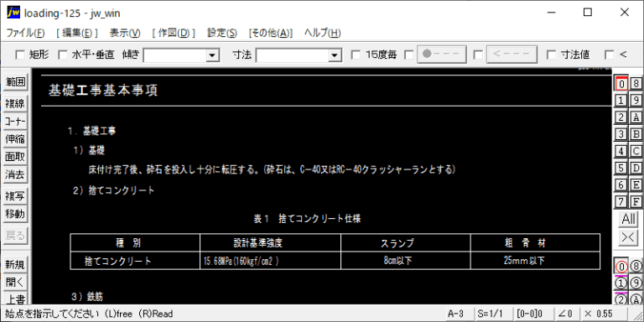
Task: Select layer 7 square icon
Action: coord(621,201)
